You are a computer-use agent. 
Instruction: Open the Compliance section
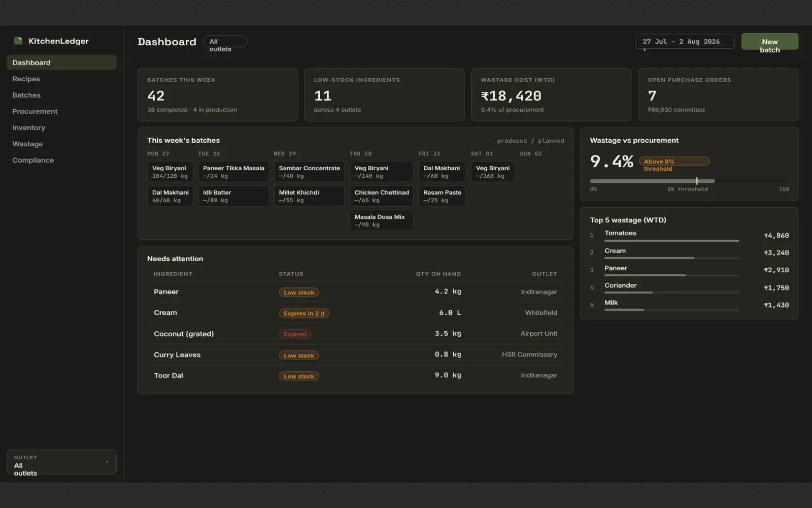[x=61, y=160]
